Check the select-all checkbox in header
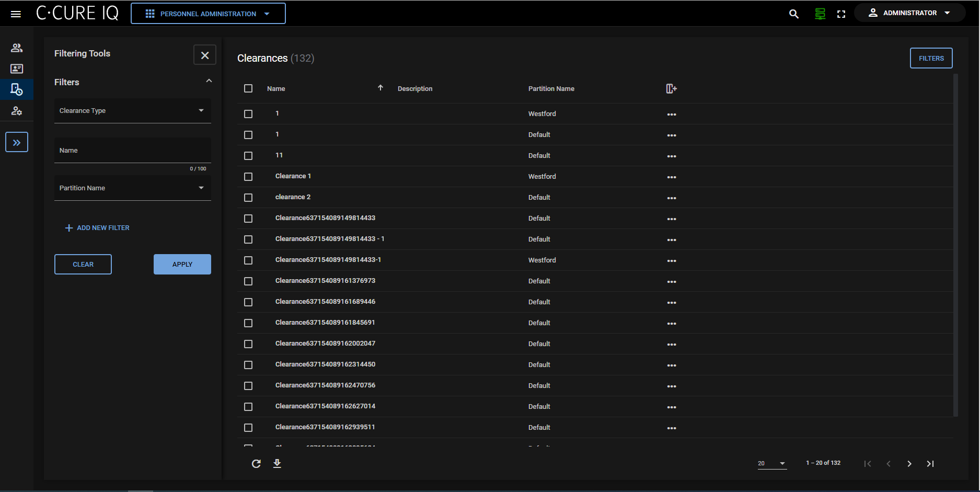Image resolution: width=980 pixels, height=492 pixels. [x=248, y=89]
